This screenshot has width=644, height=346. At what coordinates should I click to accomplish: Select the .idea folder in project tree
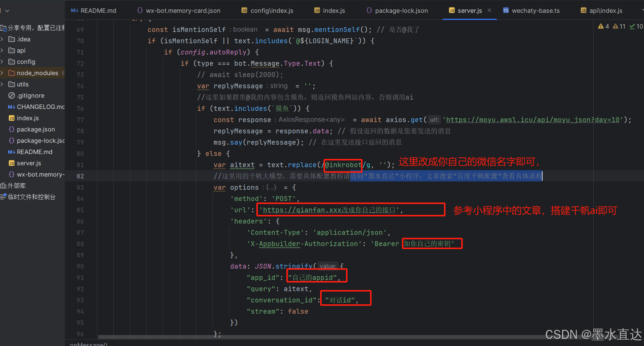[24, 39]
